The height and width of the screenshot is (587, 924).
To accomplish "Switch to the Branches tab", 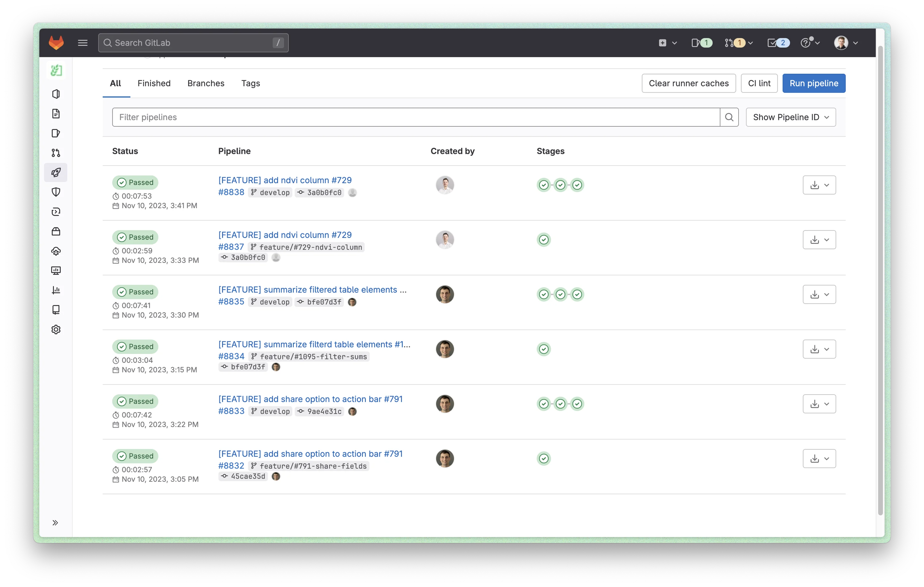I will (x=206, y=83).
